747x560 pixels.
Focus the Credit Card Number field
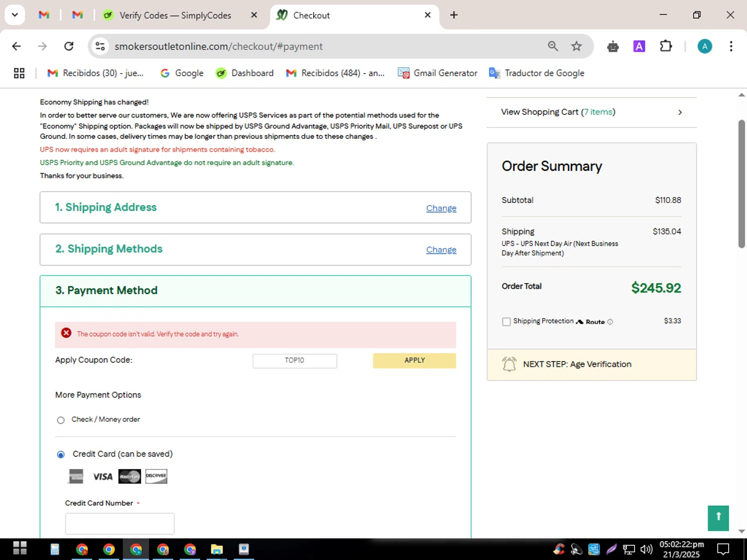(x=120, y=524)
